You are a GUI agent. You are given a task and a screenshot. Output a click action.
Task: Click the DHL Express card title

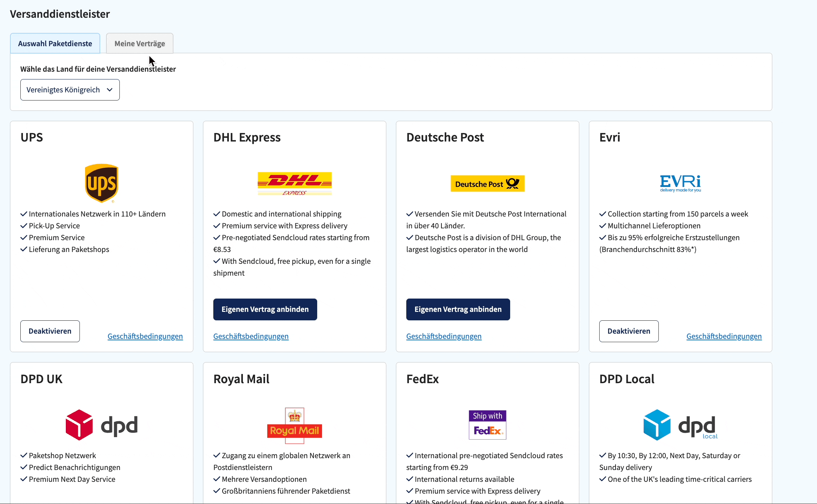[x=247, y=137]
